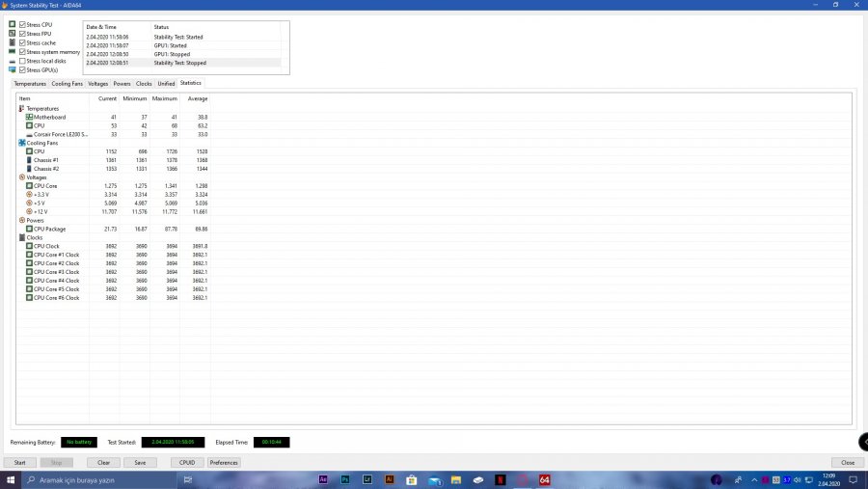Click the Item column header

[x=53, y=98]
